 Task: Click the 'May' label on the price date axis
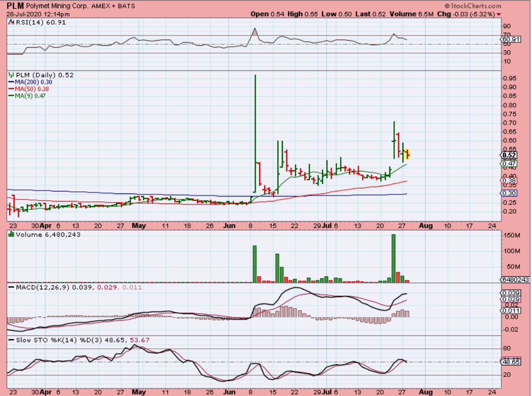[x=139, y=226]
